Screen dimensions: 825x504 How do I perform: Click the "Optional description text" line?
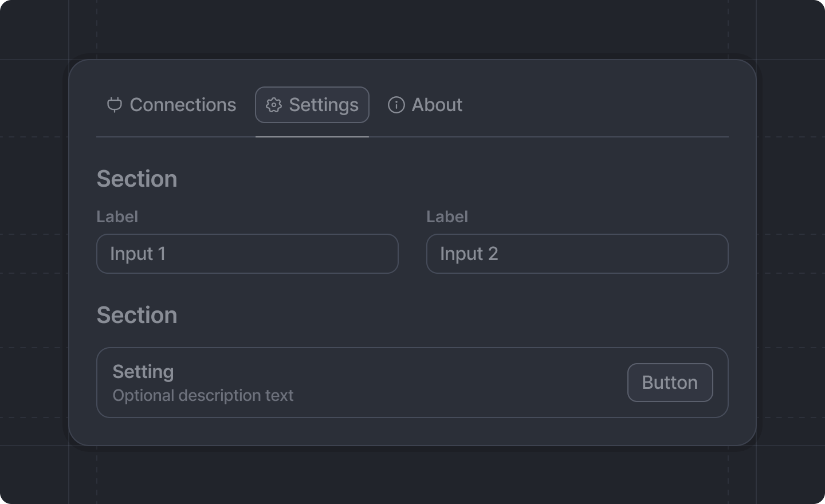coord(203,395)
